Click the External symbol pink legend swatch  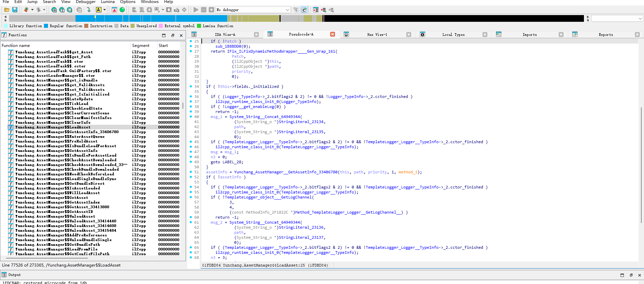161,26
